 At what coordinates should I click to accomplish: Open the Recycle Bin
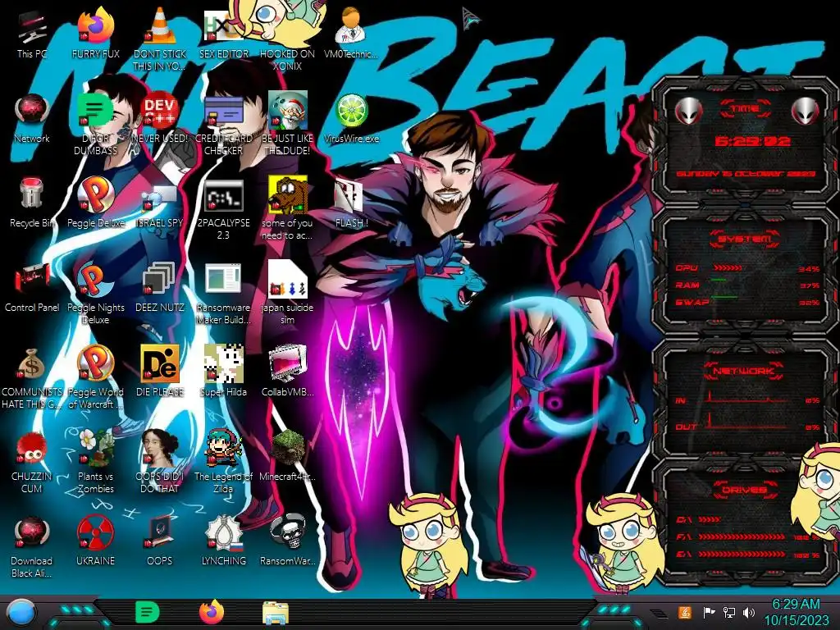click(x=32, y=203)
